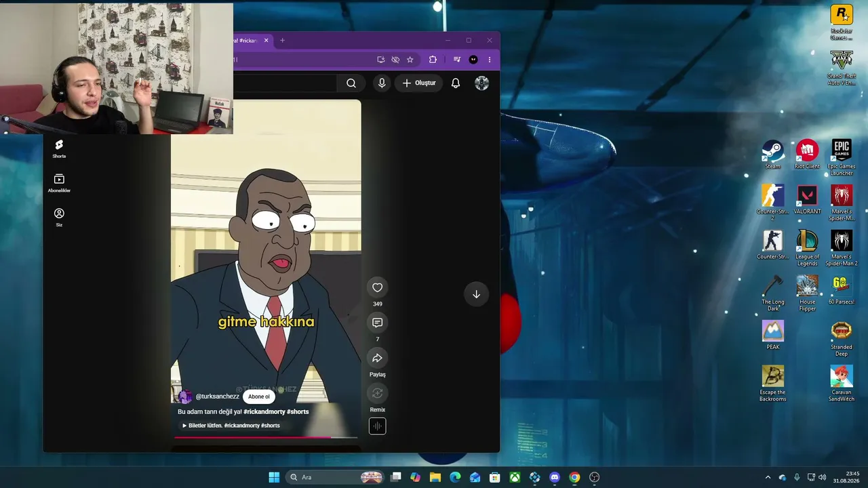This screenshot has width=868, height=488.
Task: Open a new Chrome tab
Action: point(282,41)
